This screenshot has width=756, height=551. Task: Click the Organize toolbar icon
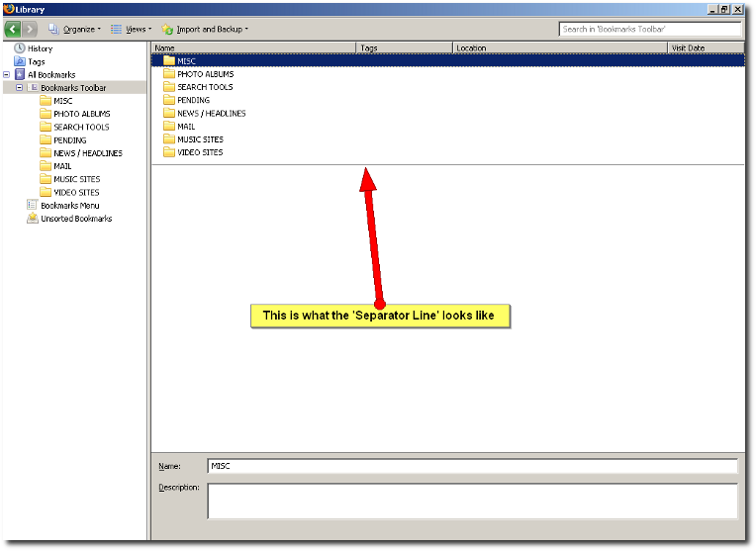53,30
